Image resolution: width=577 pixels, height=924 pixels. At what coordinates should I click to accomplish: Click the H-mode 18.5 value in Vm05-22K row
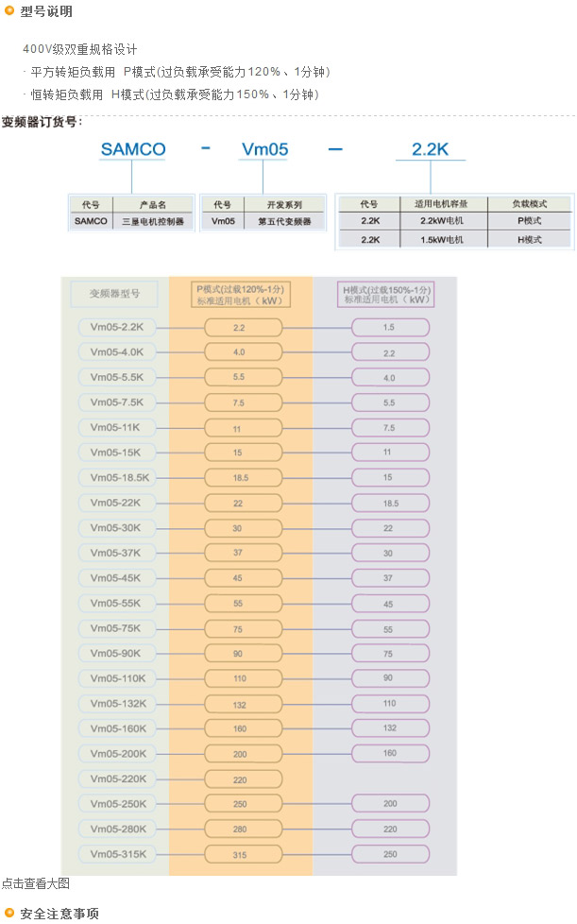click(x=390, y=503)
